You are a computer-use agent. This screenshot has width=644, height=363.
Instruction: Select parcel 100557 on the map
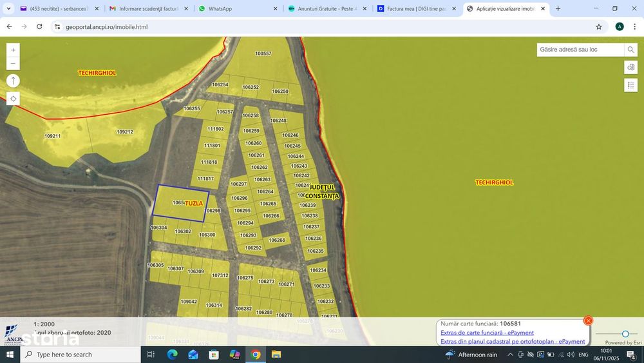[x=263, y=54]
